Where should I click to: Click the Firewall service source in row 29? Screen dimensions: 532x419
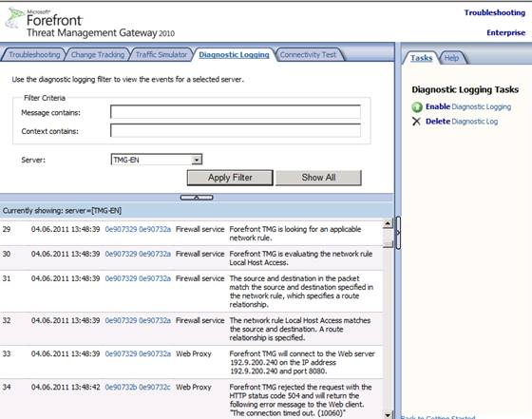click(x=199, y=229)
